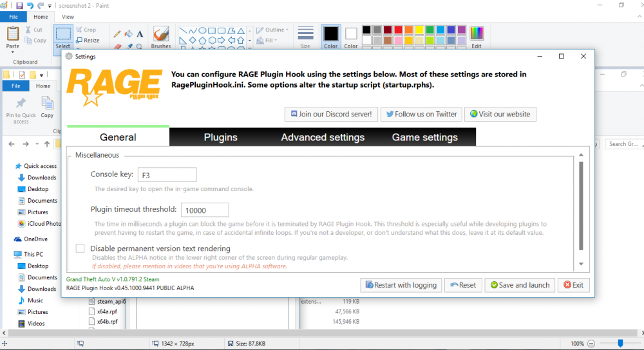Select OneDrive in the Explorer sidebar
The height and width of the screenshot is (350, 644).
coord(31,239)
